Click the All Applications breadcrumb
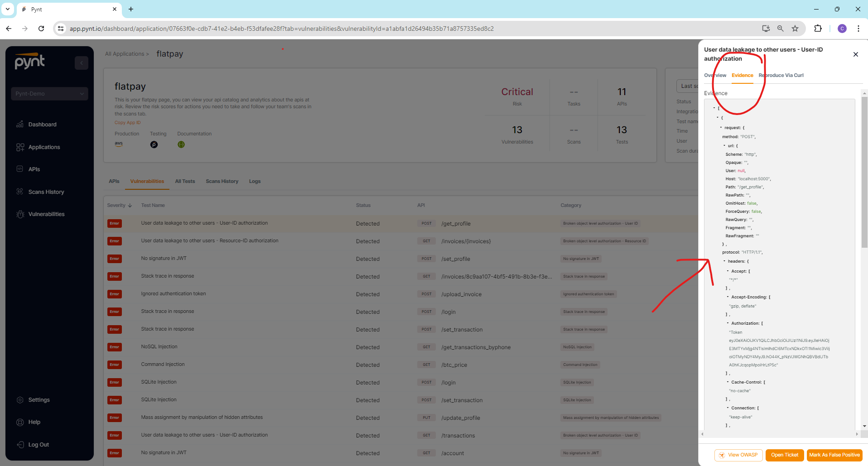This screenshot has height=466, width=868. [x=125, y=54]
